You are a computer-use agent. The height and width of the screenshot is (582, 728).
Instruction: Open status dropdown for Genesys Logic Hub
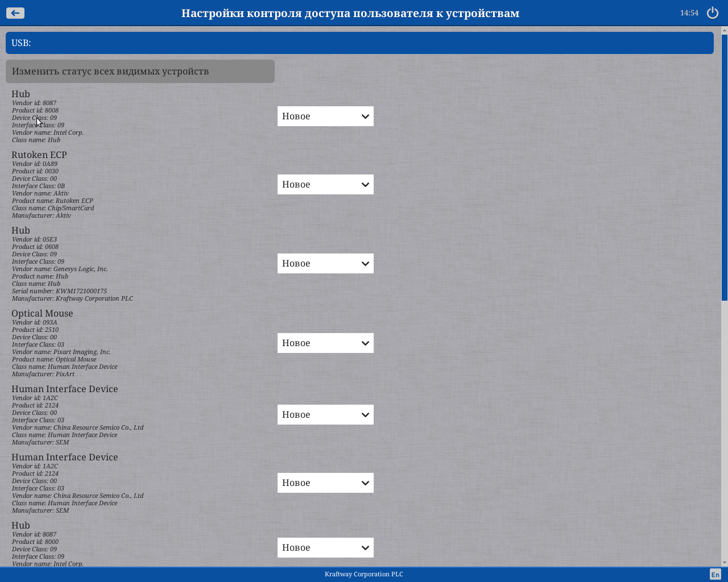click(x=325, y=264)
